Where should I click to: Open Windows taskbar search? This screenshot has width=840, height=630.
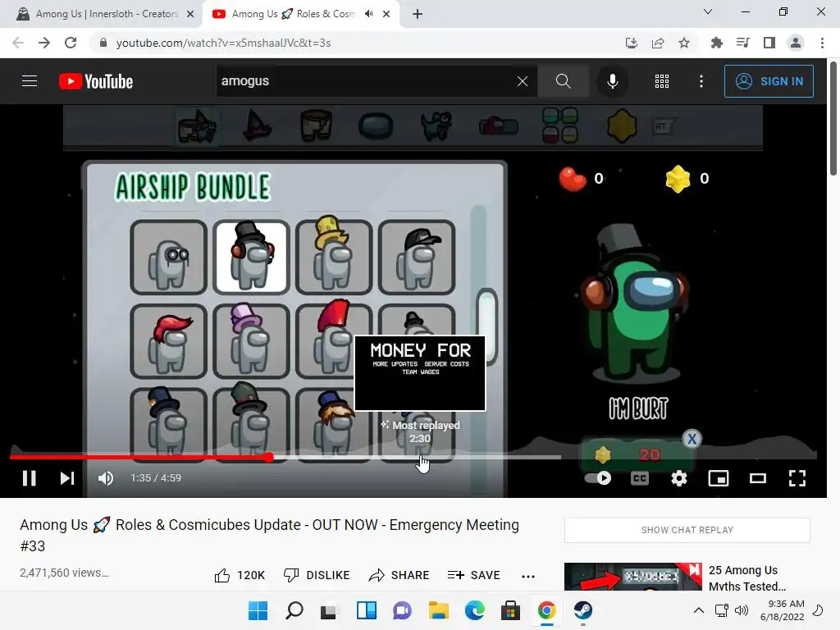[x=294, y=610]
